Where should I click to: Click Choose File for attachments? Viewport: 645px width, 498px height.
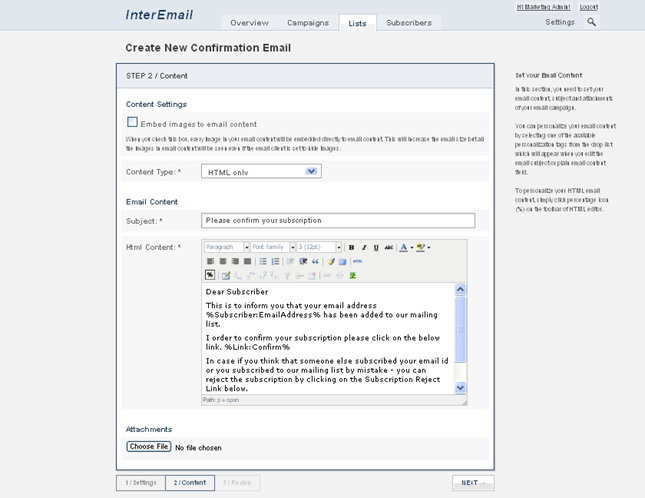(x=149, y=447)
